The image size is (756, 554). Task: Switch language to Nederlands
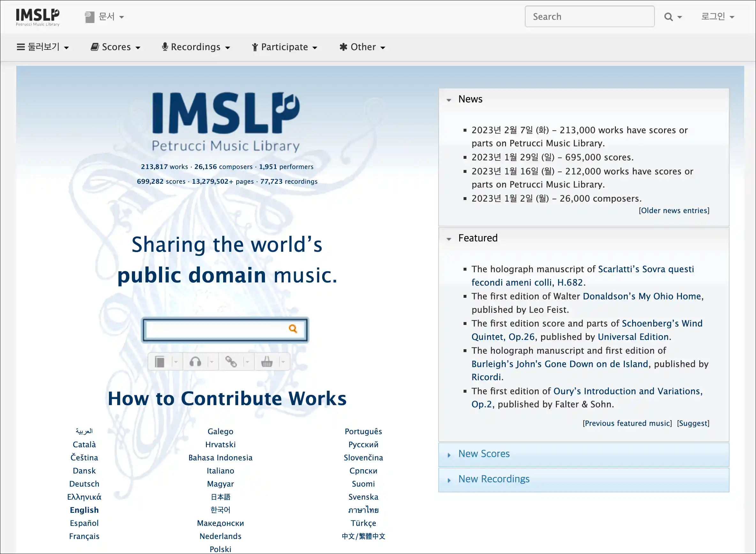click(x=220, y=536)
